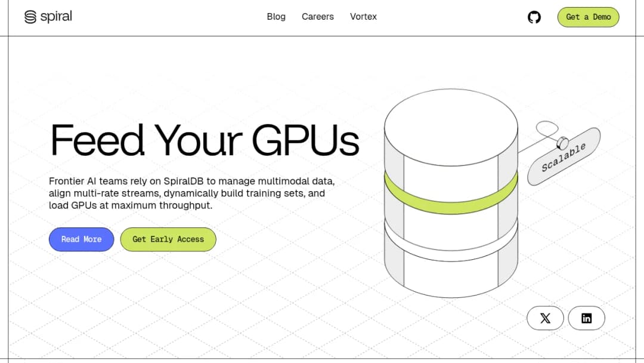Open the Careers page
This screenshot has width=644, height=363.
pos(317,17)
